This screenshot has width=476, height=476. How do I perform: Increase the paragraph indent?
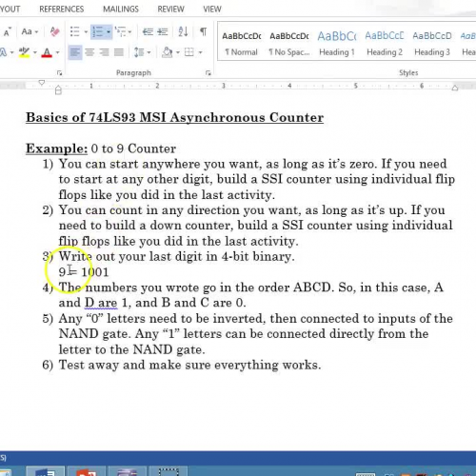163,31
